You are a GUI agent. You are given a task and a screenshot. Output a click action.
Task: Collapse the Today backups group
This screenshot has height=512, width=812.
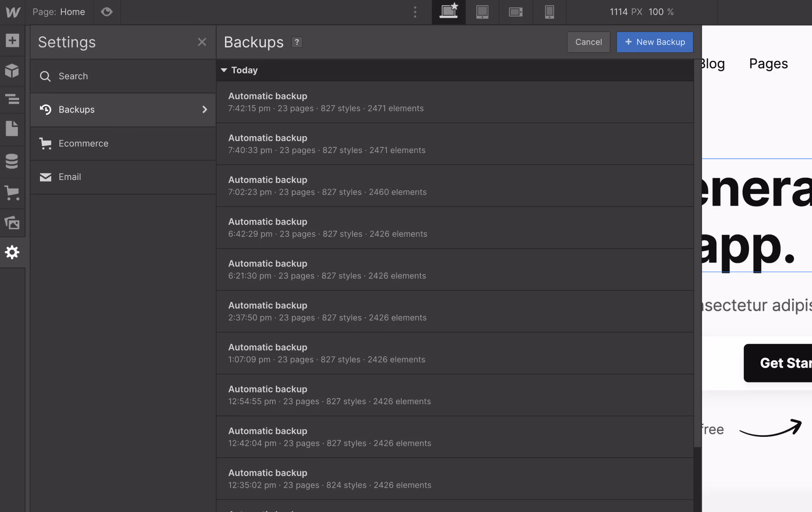click(224, 70)
